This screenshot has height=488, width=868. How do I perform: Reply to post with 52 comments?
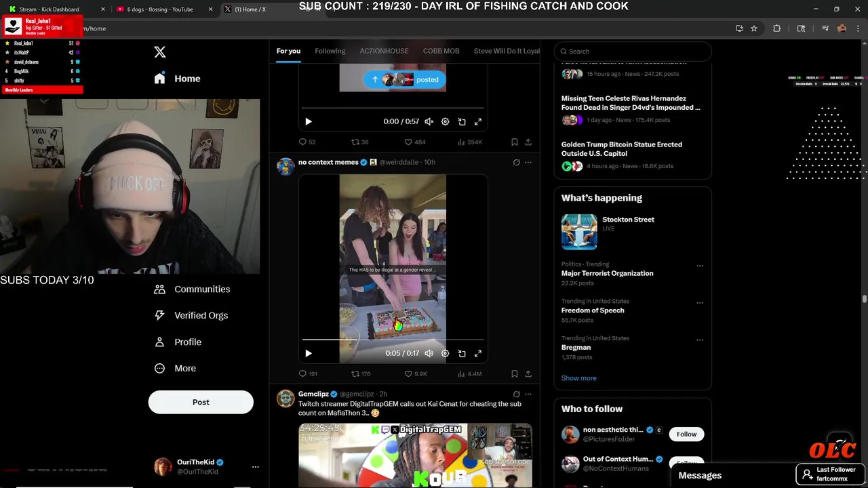click(307, 142)
